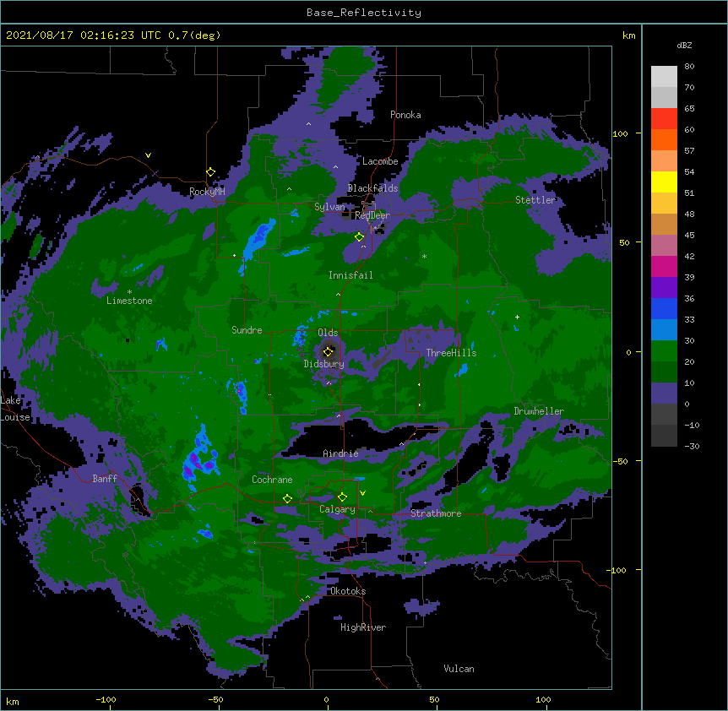Click the yellow V marker northeast of Calgary
This screenshot has width=728, height=711.
pos(362,493)
